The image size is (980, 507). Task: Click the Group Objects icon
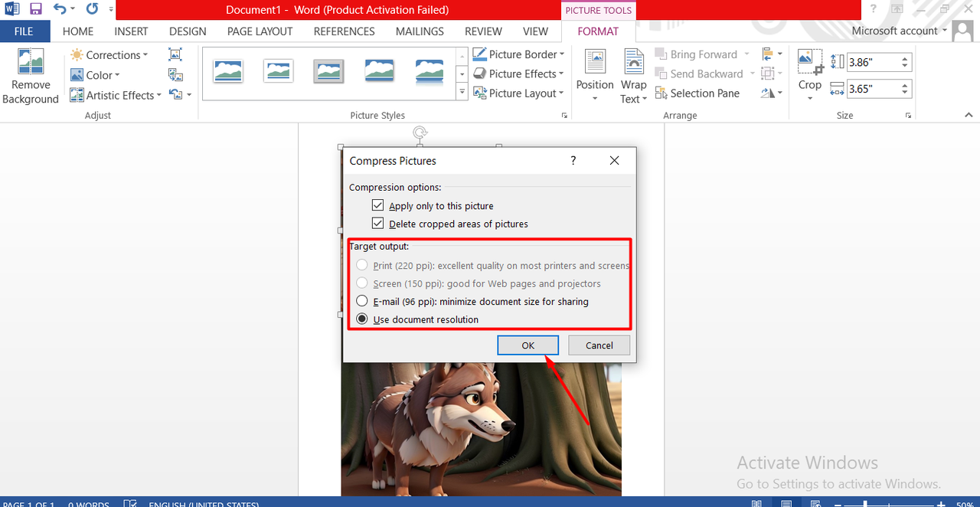tap(768, 74)
